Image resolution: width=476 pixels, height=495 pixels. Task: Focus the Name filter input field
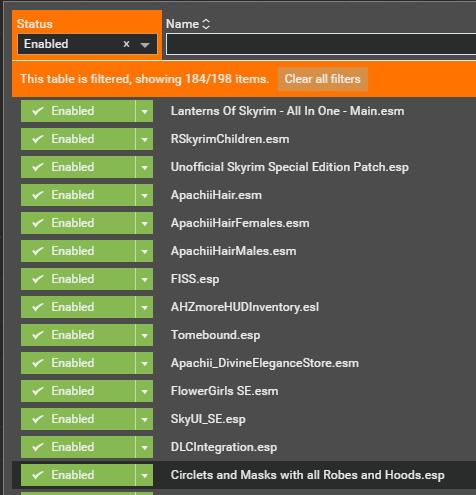point(321,44)
